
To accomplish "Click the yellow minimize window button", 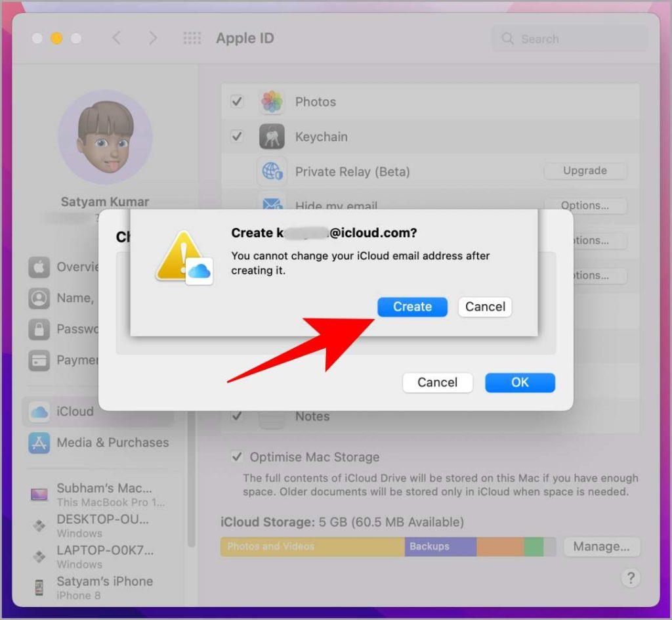I will point(56,38).
